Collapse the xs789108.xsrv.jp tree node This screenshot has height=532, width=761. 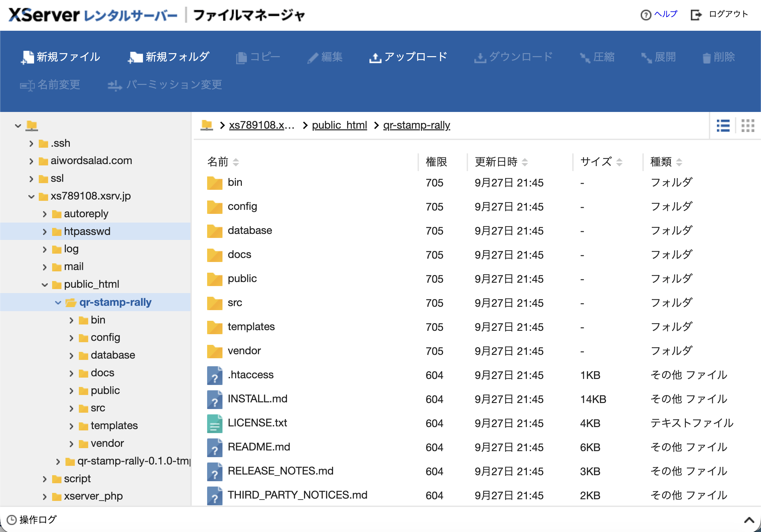[31, 196]
